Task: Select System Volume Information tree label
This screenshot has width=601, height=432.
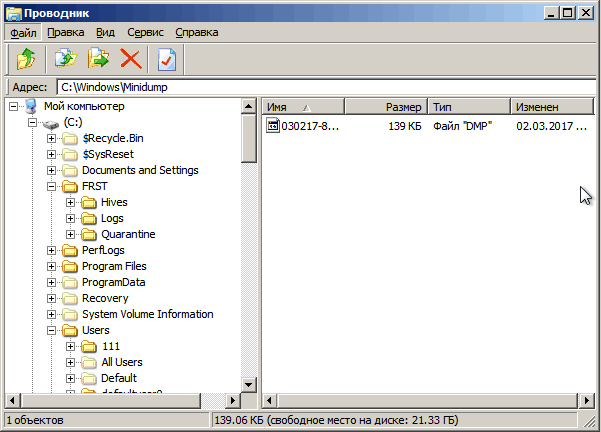Action: point(148,314)
